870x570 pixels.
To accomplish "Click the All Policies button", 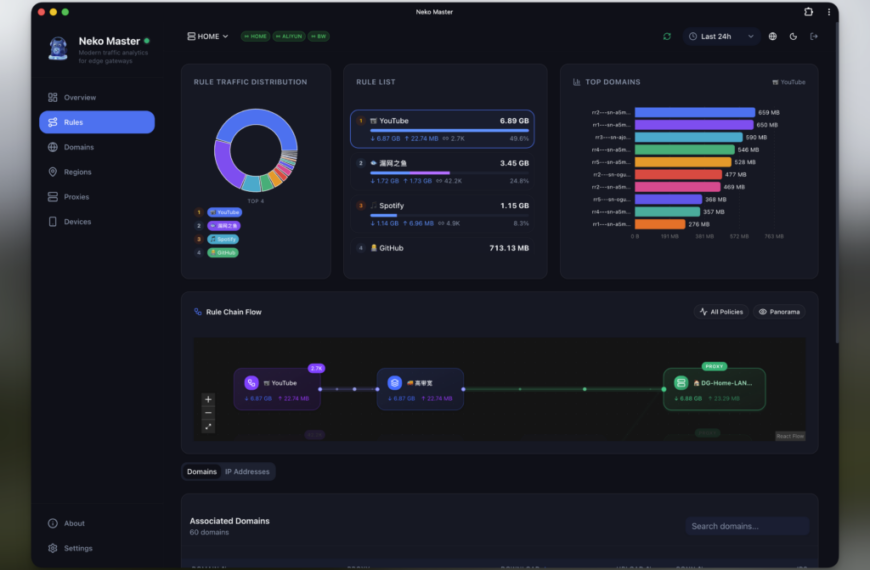I will tap(721, 312).
